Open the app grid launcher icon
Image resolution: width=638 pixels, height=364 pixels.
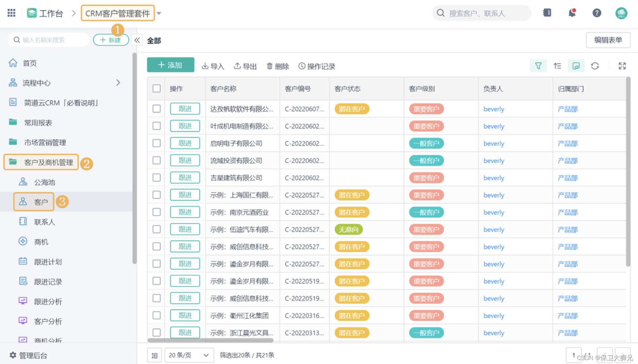[11, 13]
